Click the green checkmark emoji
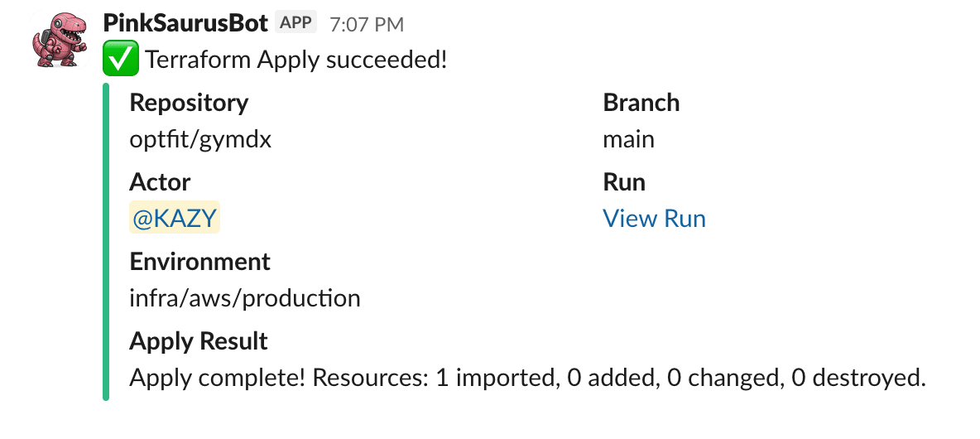This screenshot has width=980, height=439. (118, 60)
